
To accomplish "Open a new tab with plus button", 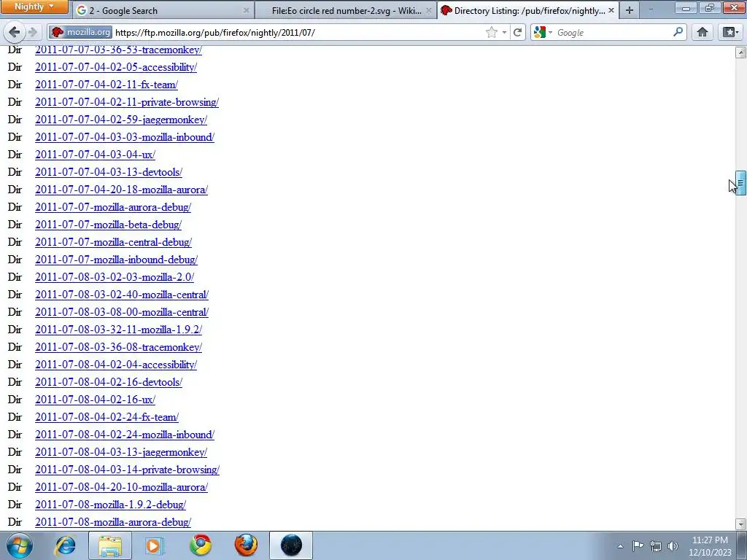I will (x=630, y=10).
